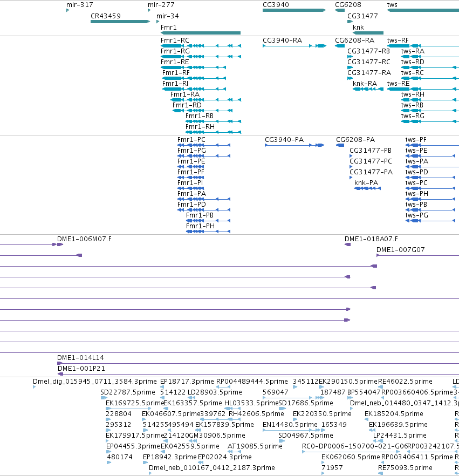Click the knk-RA transcript label
This screenshot has height=476, width=459.
[x=365, y=84]
